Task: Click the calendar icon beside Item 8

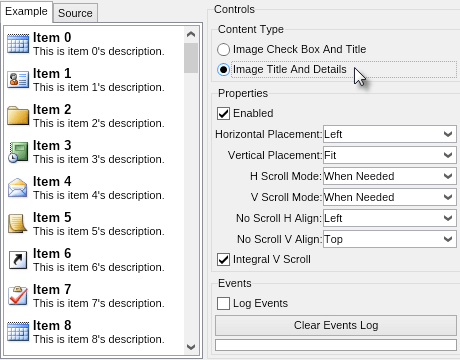Action: pyautogui.click(x=18, y=331)
